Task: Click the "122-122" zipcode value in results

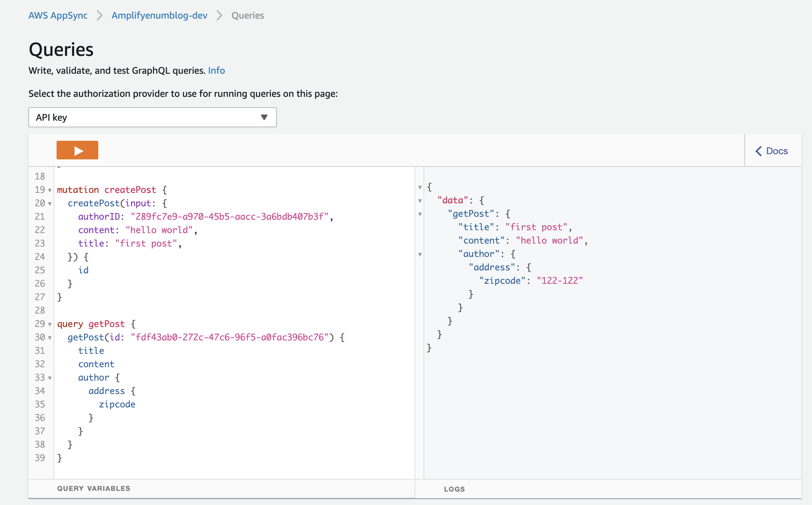Action: [560, 280]
